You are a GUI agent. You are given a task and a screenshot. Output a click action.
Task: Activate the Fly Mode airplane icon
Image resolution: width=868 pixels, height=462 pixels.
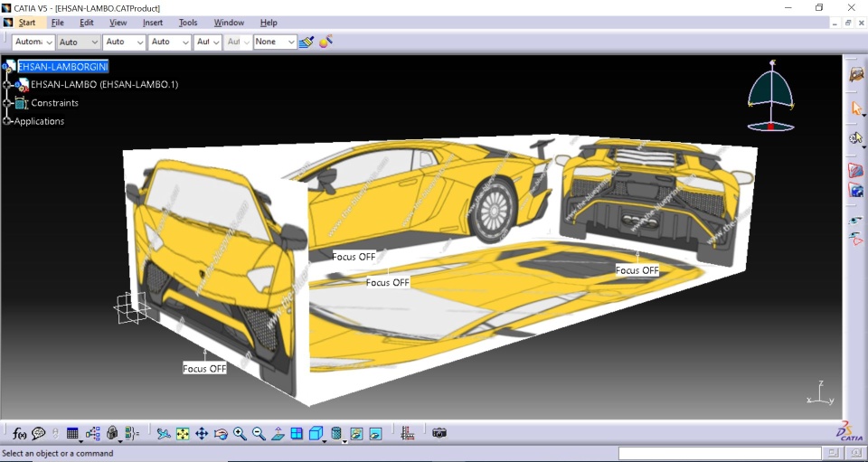[164, 434]
